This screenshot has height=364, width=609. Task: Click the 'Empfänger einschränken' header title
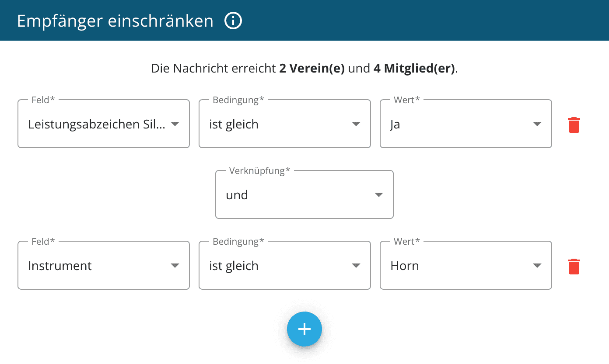[115, 21]
